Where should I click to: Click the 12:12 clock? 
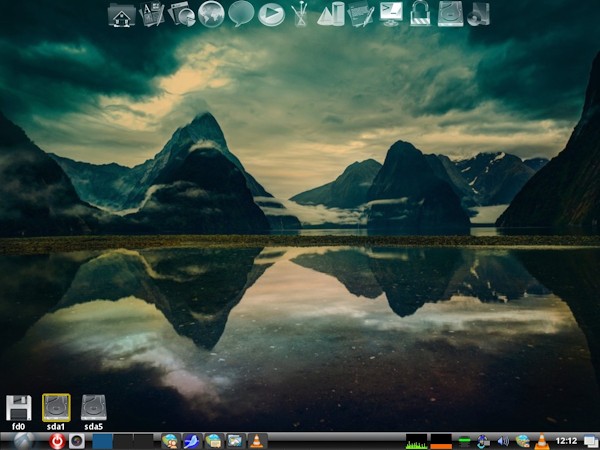(x=566, y=441)
